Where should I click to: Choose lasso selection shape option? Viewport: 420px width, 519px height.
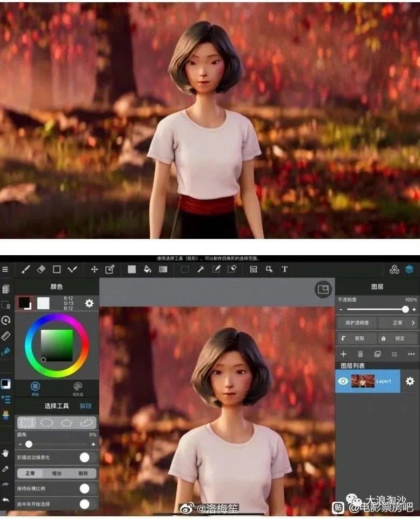coord(86,423)
